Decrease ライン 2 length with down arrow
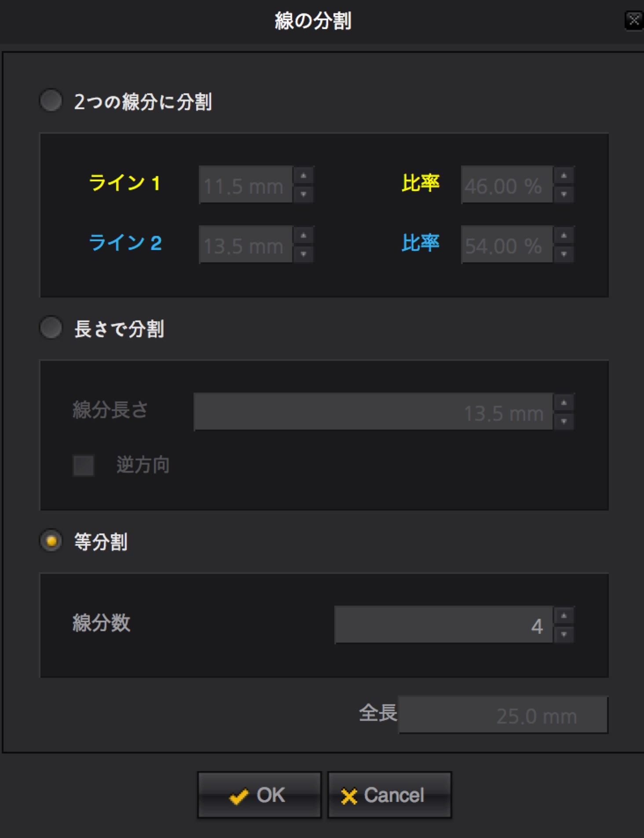The width and height of the screenshot is (644, 838). 304,254
